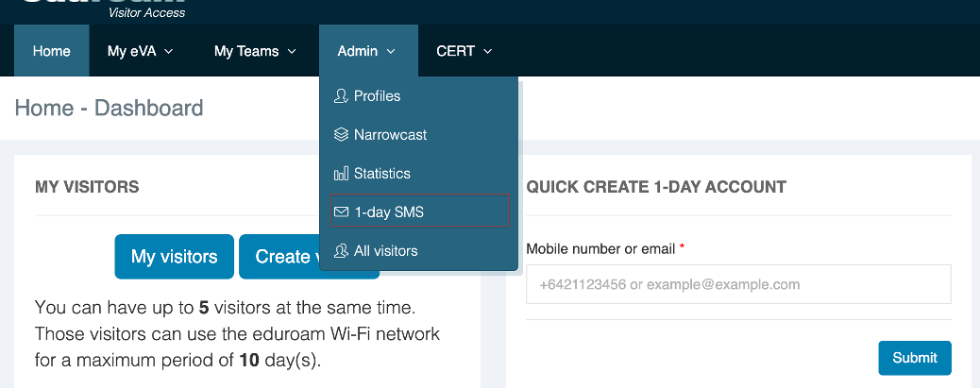Select Profiles from the Admin menu

coord(377,96)
